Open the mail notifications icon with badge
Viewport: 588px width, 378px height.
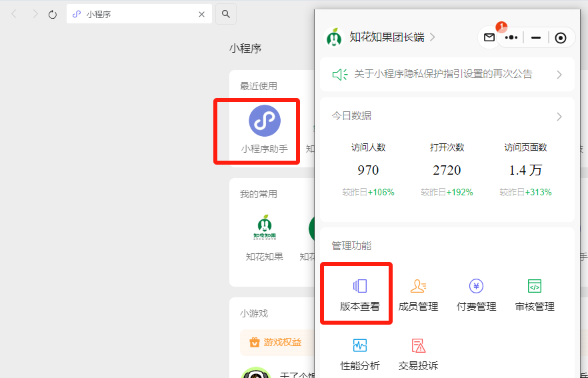(x=489, y=37)
